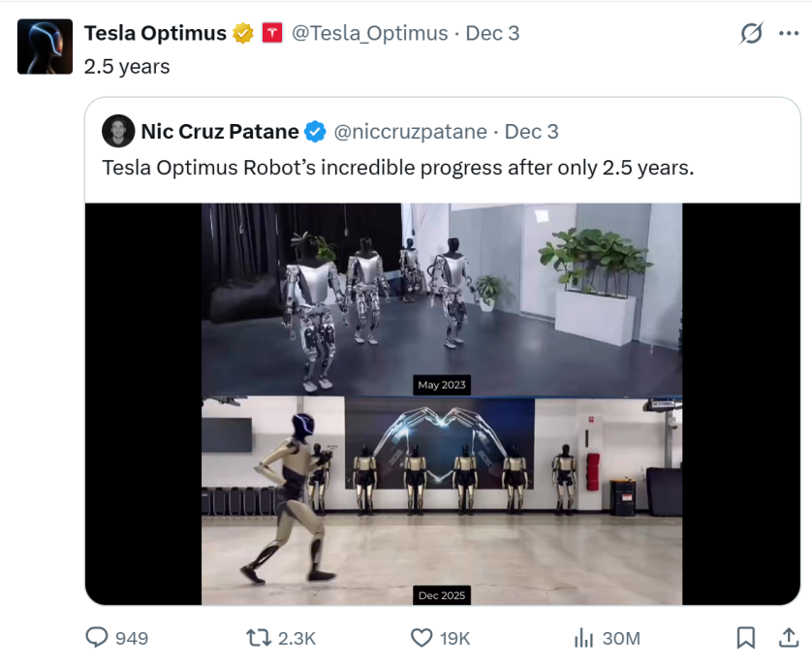The height and width of the screenshot is (664, 812).
Task: Open quoted tweet text about incredible progress
Action: (x=397, y=167)
